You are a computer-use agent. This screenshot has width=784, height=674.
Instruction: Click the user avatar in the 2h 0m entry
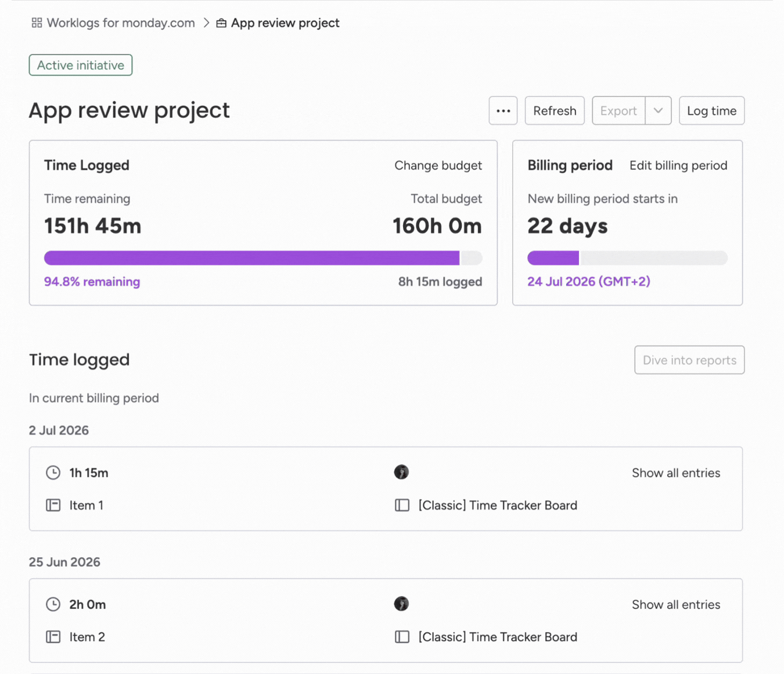(x=401, y=604)
